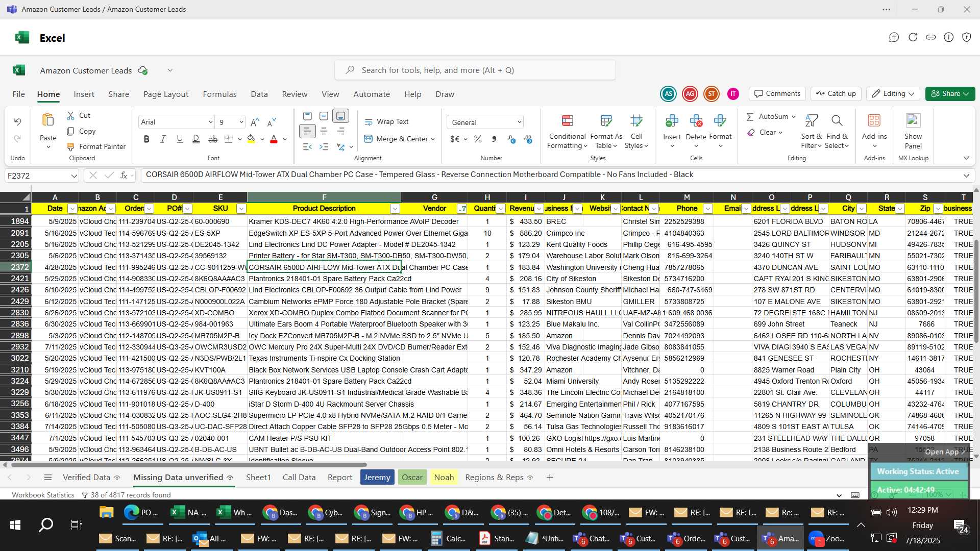Toggle Wrap Text on selected cell

pos(386,121)
